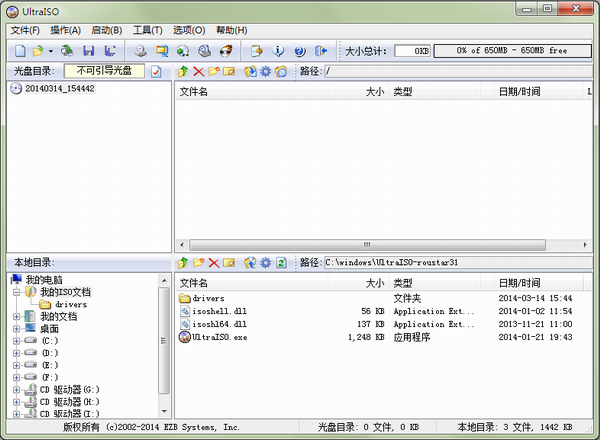
Task: Click the blue Info toolbar icon
Action: coord(278,51)
